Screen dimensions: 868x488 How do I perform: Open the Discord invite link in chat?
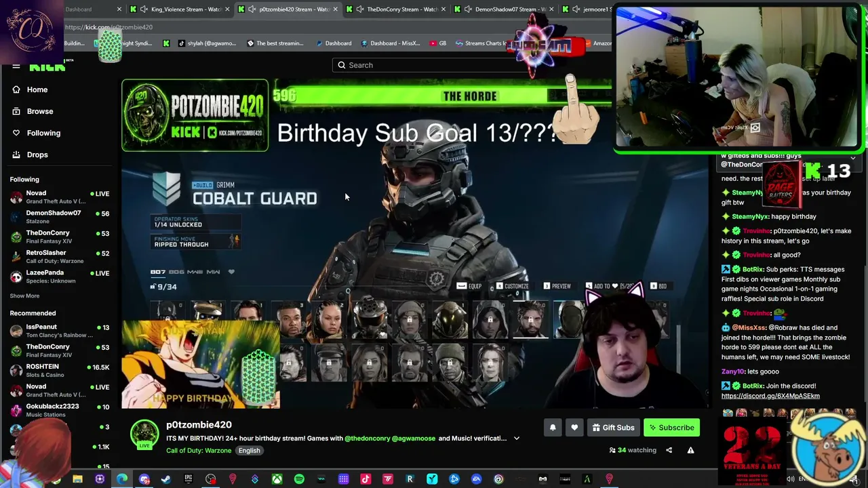770,396
